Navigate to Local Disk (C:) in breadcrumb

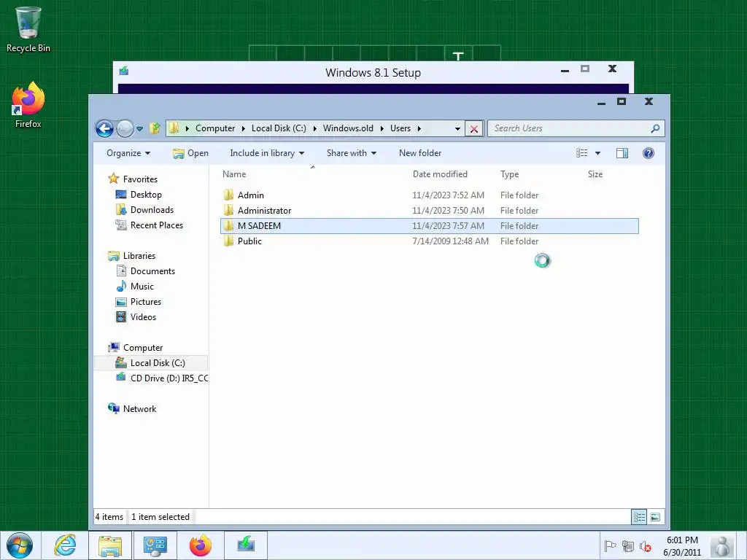click(279, 128)
